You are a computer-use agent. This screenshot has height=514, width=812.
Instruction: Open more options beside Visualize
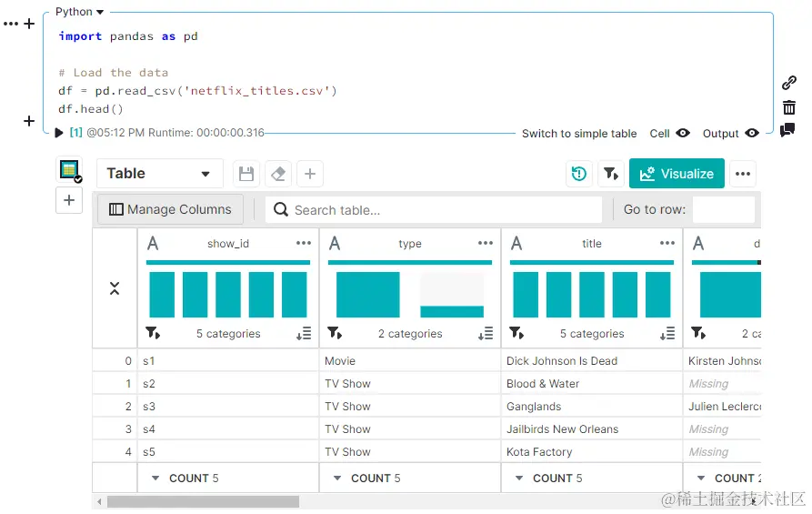click(x=743, y=174)
